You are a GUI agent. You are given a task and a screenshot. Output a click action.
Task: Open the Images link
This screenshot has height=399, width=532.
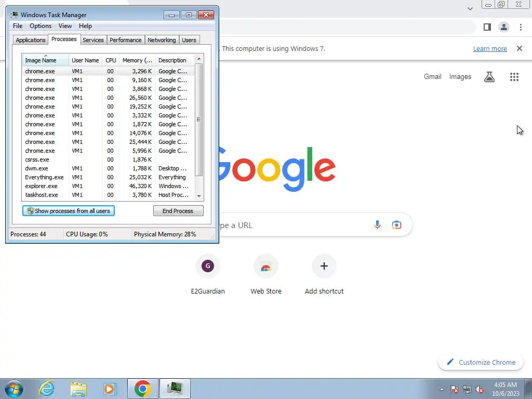tap(460, 77)
